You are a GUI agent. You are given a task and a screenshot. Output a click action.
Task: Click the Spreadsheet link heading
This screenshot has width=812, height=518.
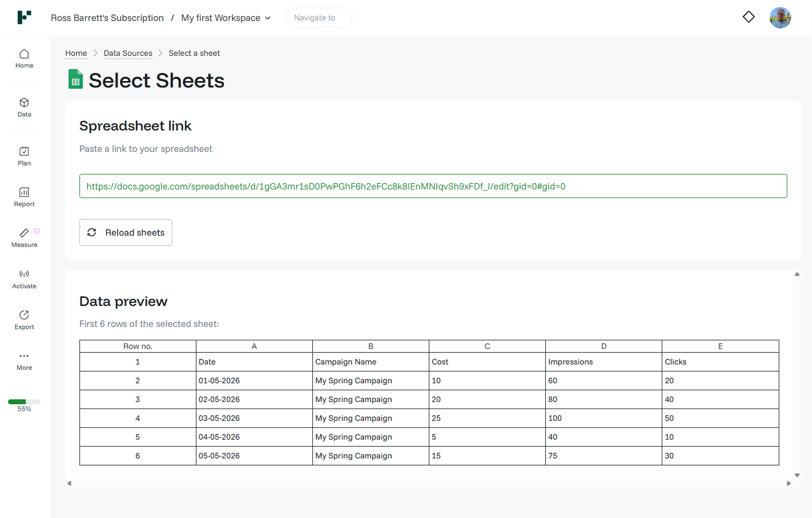pos(135,126)
